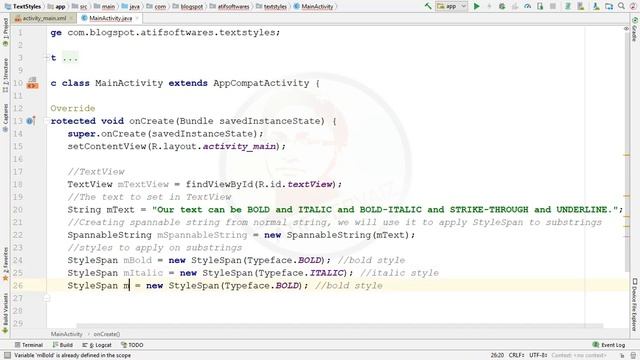
Task: Click the 'already defined in the scope' status message
Action: coord(73,356)
